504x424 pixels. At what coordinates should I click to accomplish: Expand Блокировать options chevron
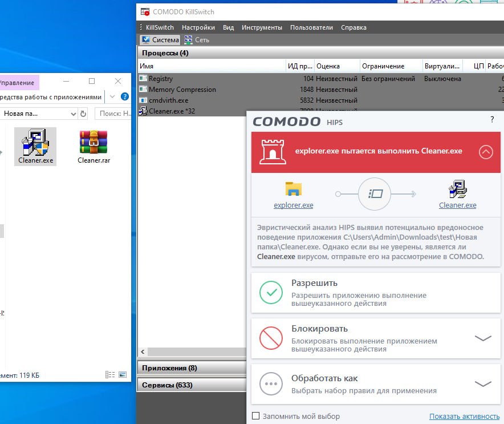483,338
